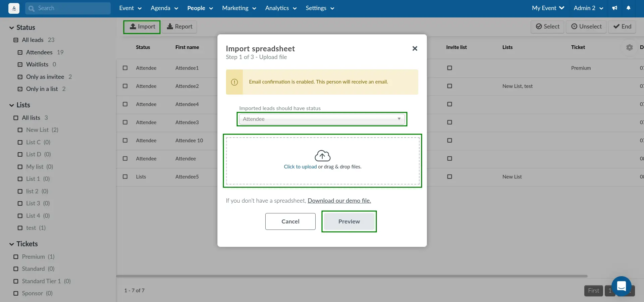Click the End button in the toolbar
This screenshot has width=644, height=302.
click(x=622, y=27)
